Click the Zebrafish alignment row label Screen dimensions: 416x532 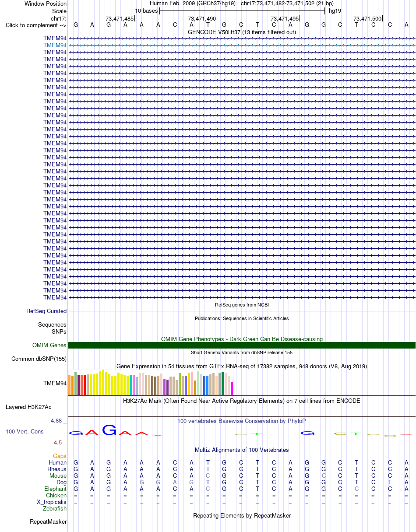[55, 508]
